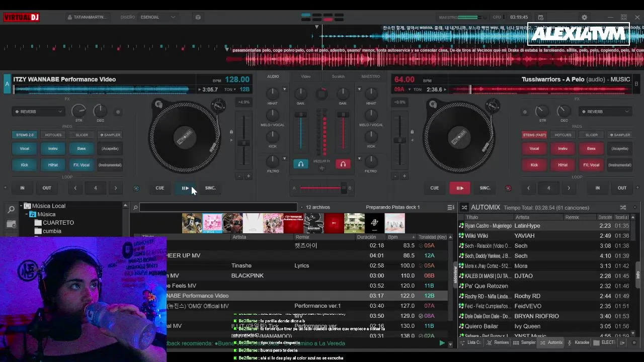644x362 pixels.
Task: Click deck B pitch plus button
Action: [404, 176]
